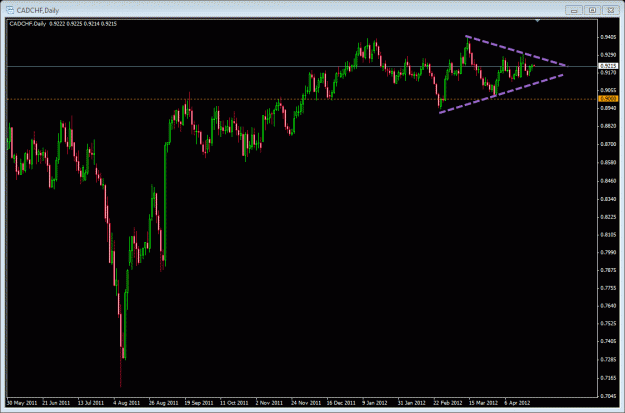Select the upper purple dashed trendline

tap(516, 51)
